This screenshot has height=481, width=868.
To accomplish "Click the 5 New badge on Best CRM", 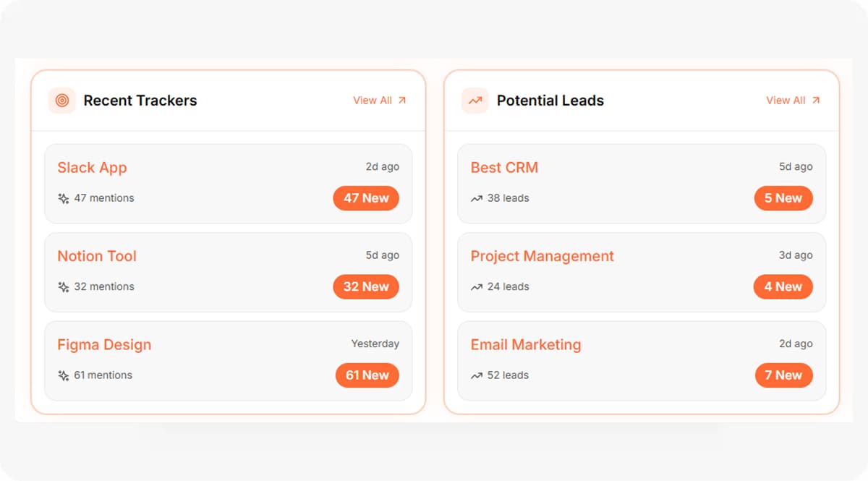I will tap(783, 197).
